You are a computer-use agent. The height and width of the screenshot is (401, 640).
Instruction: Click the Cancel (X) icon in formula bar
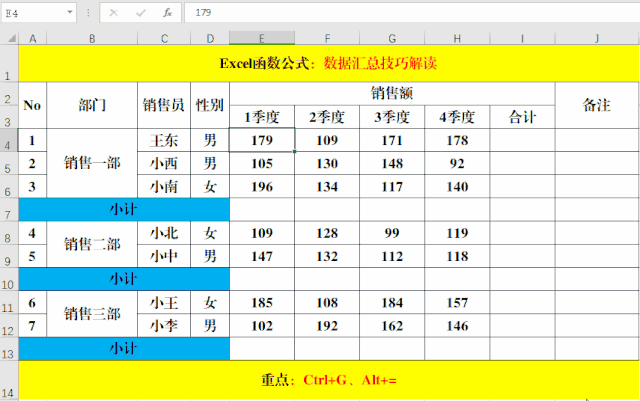pos(113,13)
